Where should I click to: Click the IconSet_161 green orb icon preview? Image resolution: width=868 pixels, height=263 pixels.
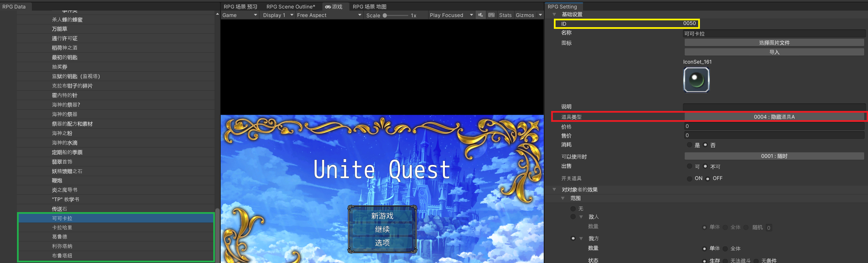tap(696, 80)
